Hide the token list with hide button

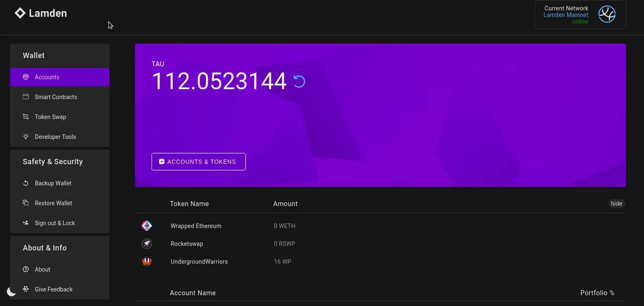(616, 203)
